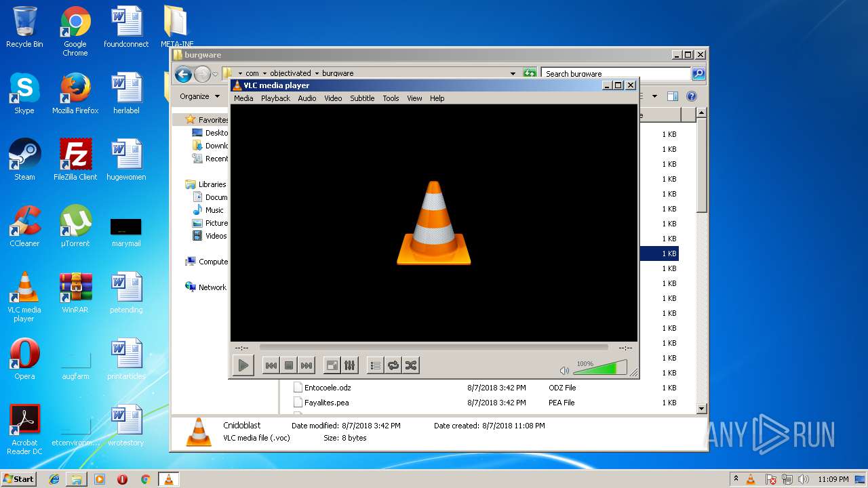Open VLC Tools menu
This screenshot has width=868, height=488.
click(x=391, y=98)
